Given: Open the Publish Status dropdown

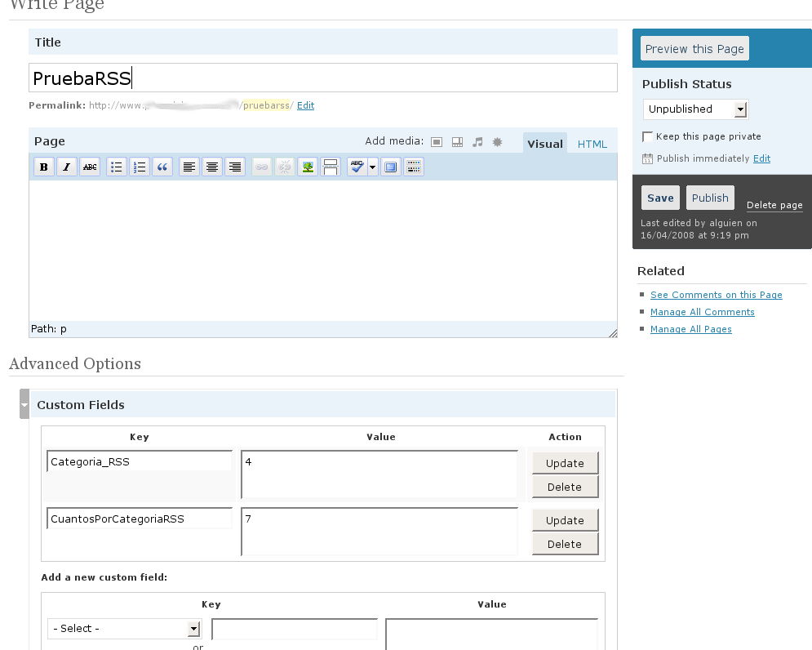Looking at the screenshot, I should [695, 109].
